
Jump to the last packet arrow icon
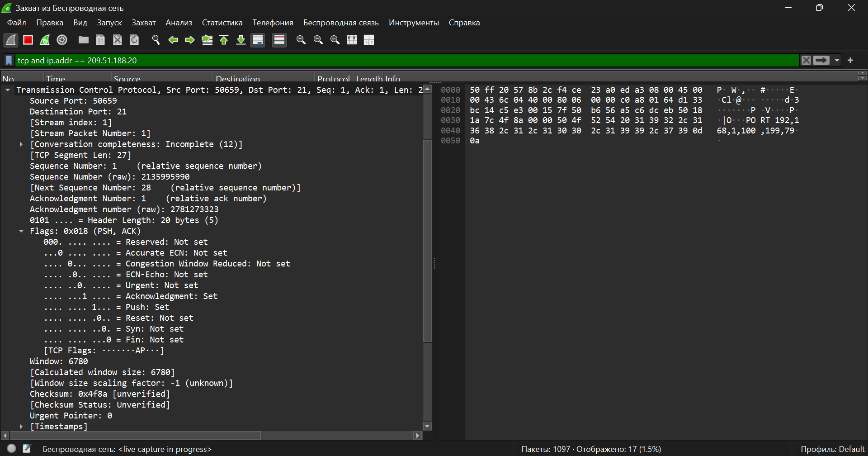click(x=241, y=40)
